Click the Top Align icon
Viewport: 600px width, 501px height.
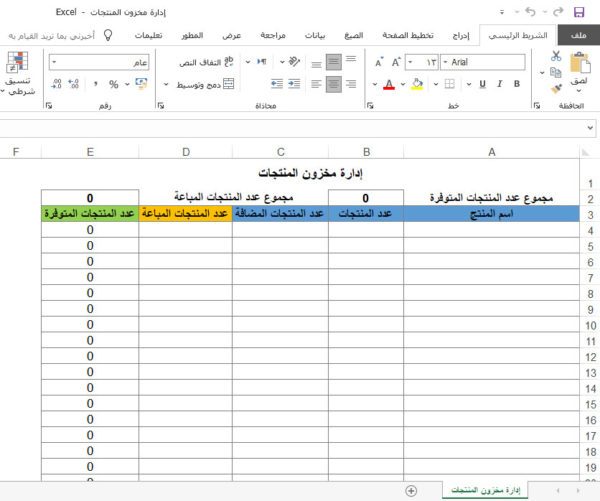351,59
